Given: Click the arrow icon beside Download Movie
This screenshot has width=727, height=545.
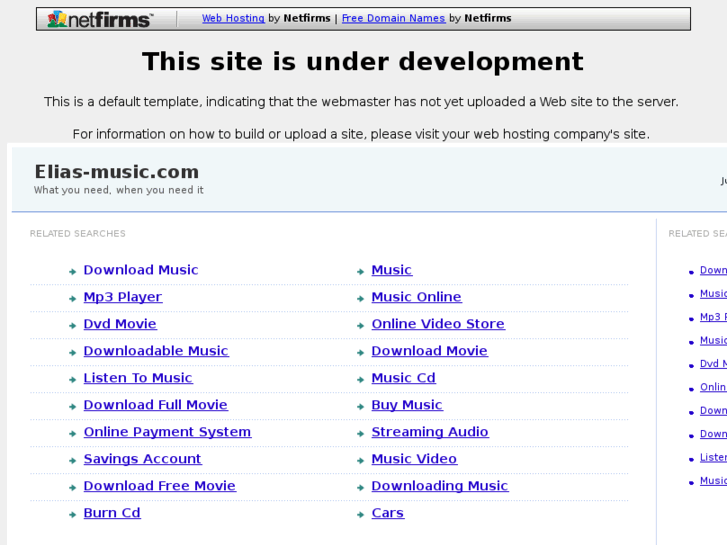Looking at the screenshot, I should pyautogui.click(x=361, y=353).
